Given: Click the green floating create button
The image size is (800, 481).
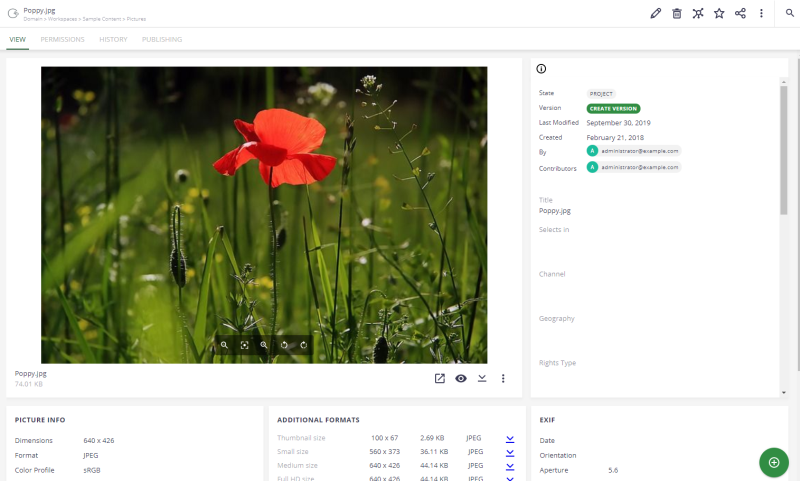Looking at the screenshot, I should tap(774, 463).
